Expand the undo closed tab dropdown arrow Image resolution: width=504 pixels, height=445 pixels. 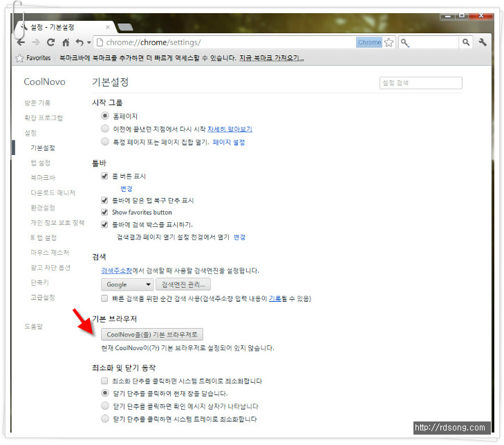point(88,43)
